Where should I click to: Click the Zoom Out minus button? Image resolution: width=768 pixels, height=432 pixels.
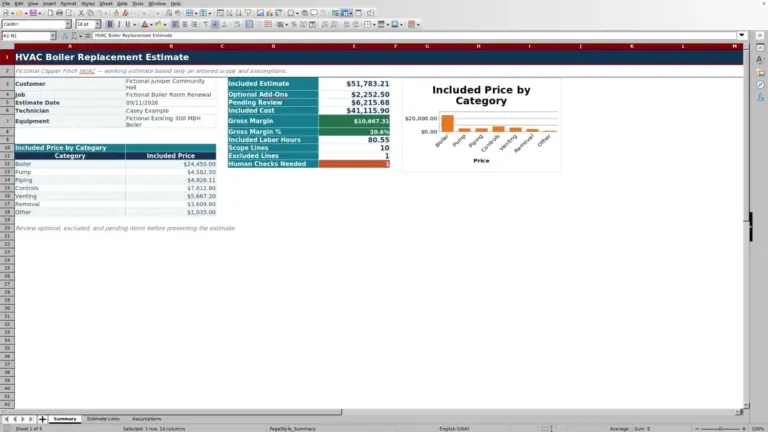[x=697, y=429]
